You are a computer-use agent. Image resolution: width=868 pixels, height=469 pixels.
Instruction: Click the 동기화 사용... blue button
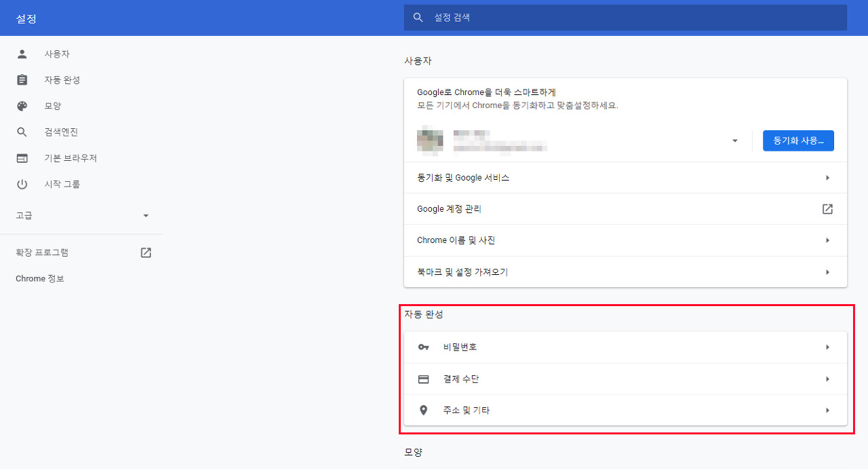coord(798,140)
